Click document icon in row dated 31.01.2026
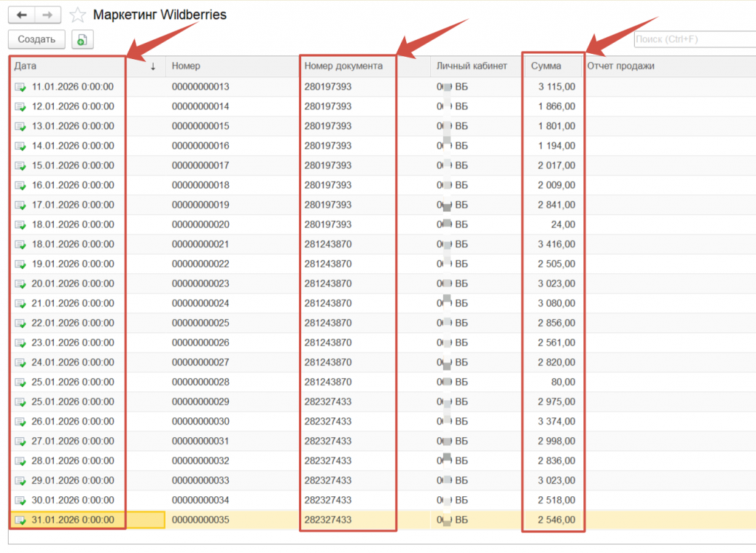The height and width of the screenshot is (553, 756). [x=20, y=520]
